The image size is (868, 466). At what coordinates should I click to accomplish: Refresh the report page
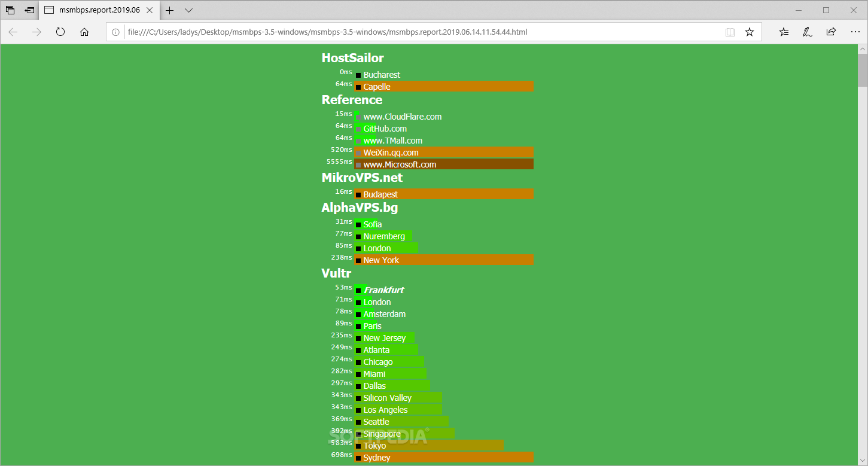tap(60, 32)
